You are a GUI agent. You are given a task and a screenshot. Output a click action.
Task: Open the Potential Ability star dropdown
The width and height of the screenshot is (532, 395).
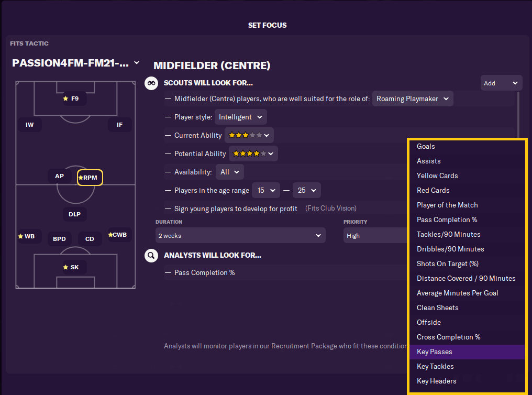253,153
